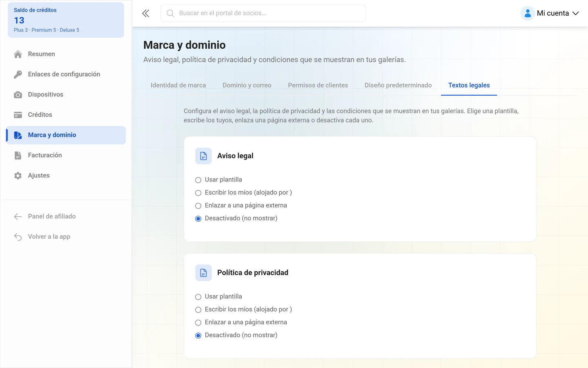The height and width of the screenshot is (368, 588).
Task: Select Desactivado for Política de privacidad
Action: 198,335
